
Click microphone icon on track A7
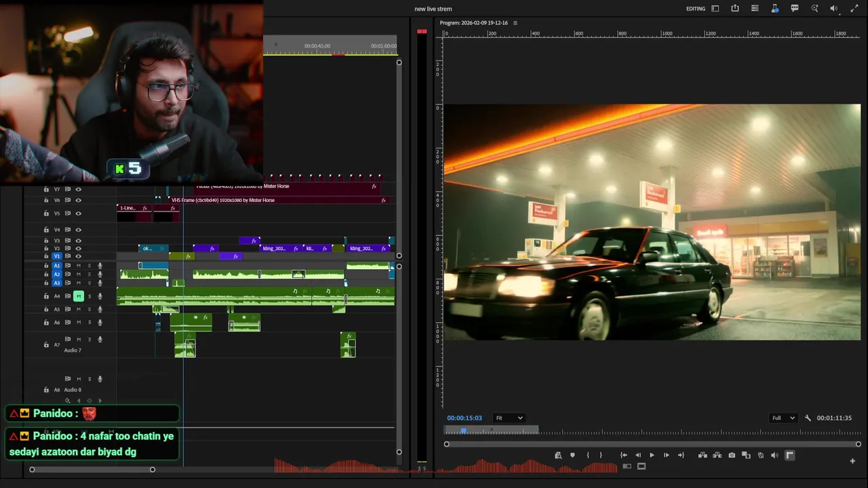[x=100, y=340]
